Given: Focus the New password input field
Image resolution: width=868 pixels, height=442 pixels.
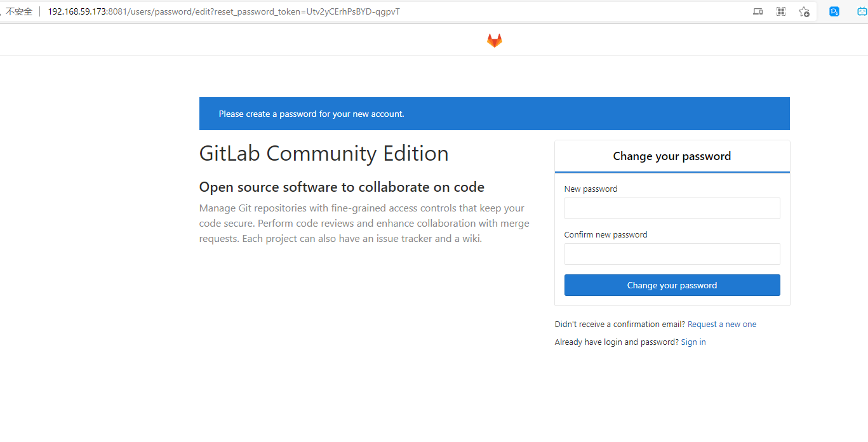Looking at the screenshot, I should (672, 208).
